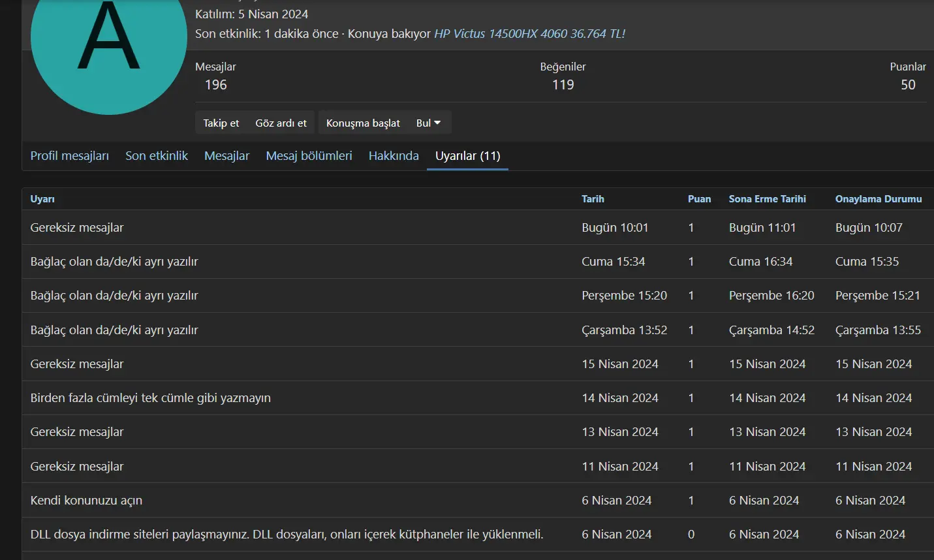934x560 pixels.
Task: Open the Mesaj bölümleri tab
Action: [x=309, y=156]
